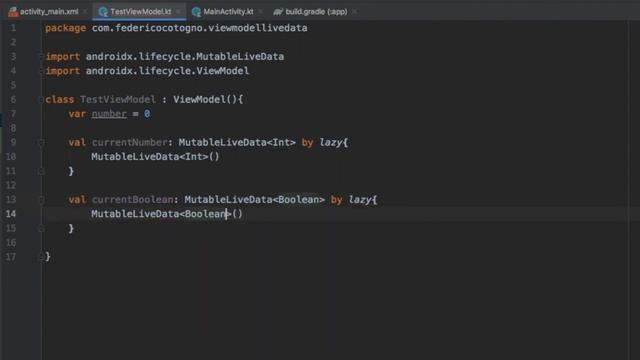The width and height of the screenshot is (640, 360).
Task: Click the underlined 'number' variable
Action: click(109, 114)
